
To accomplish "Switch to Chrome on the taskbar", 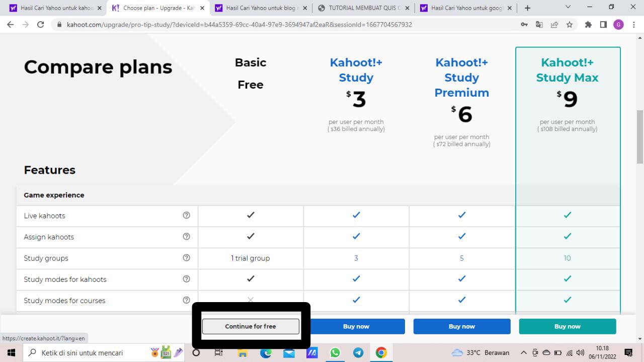I will (381, 352).
